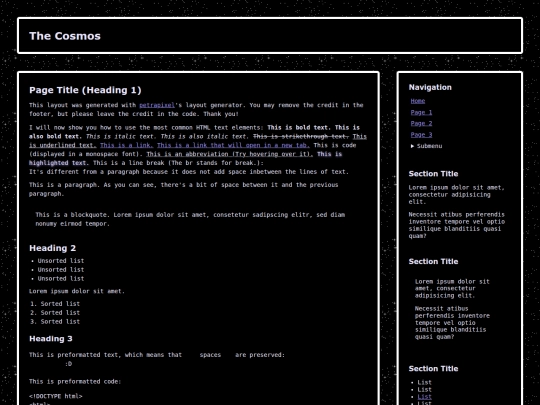This screenshot has width=540, height=405.
Task: Click the strikethrough text sentence
Action: tap(301, 136)
